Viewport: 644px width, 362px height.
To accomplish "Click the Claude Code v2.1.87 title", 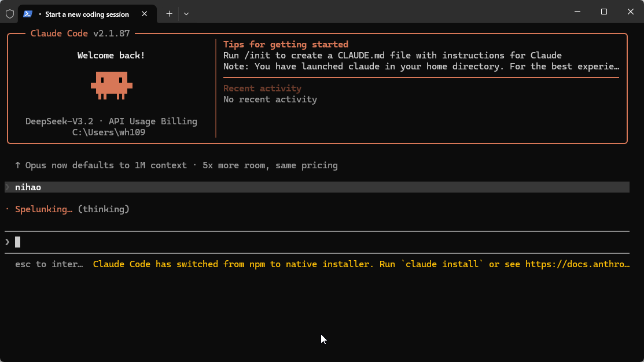I will coord(80,33).
